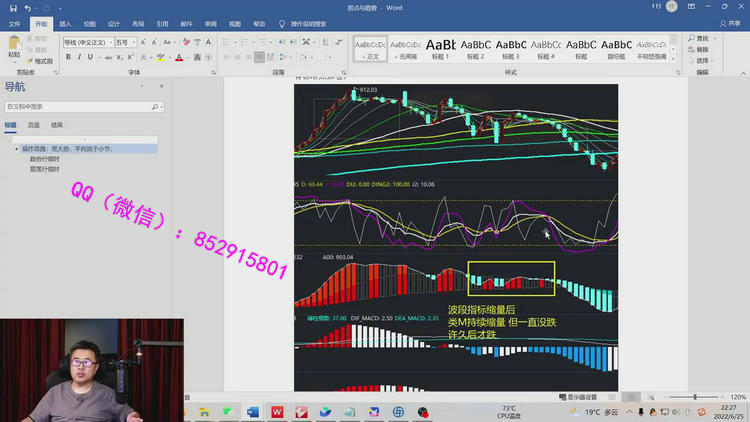
Task: Click the Save icon in quick access toolbar
Action: 12,7
